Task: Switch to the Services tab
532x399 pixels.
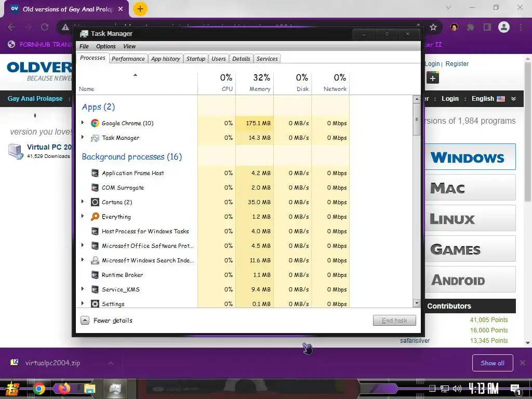Action: pos(267,59)
